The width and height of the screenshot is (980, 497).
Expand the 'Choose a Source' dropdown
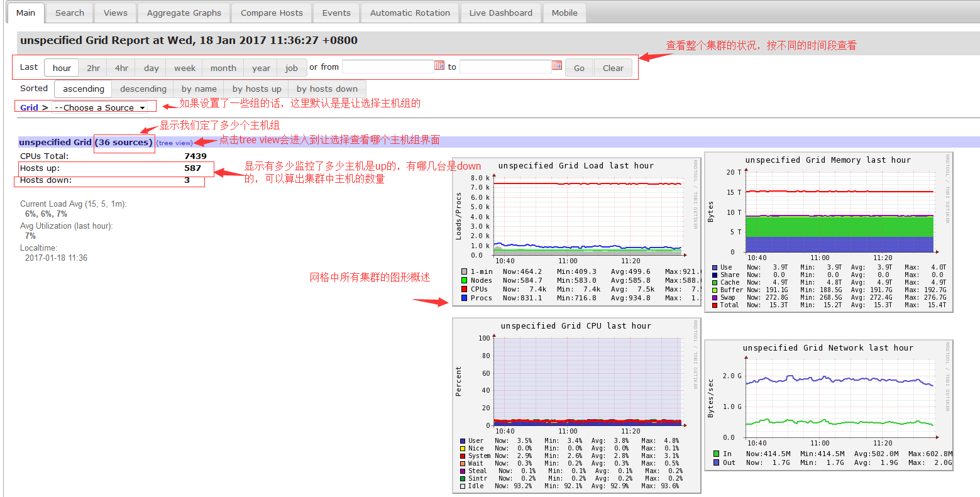pyautogui.click(x=99, y=107)
